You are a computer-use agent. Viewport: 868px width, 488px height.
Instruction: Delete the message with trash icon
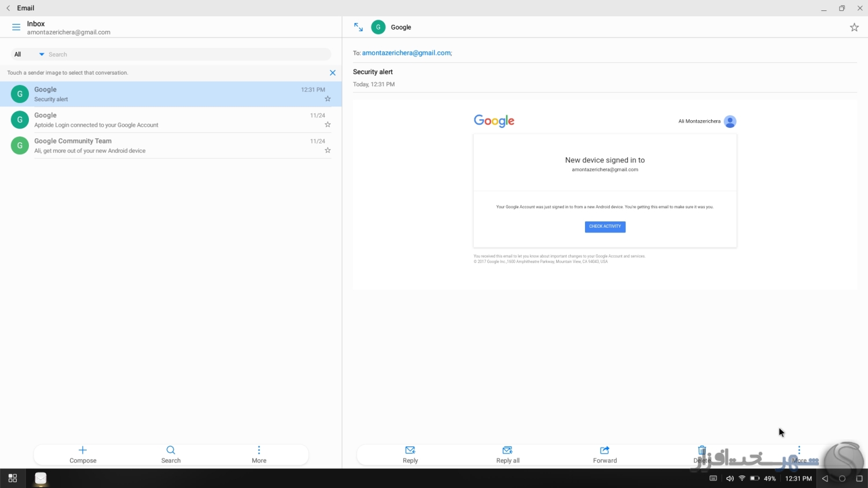pos(702,454)
